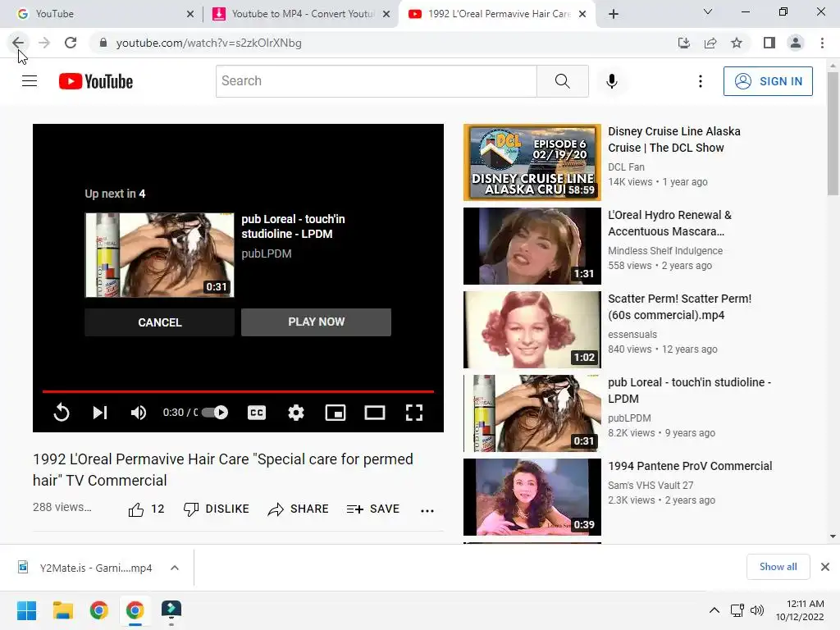Go back with browser back arrow

(x=18, y=43)
